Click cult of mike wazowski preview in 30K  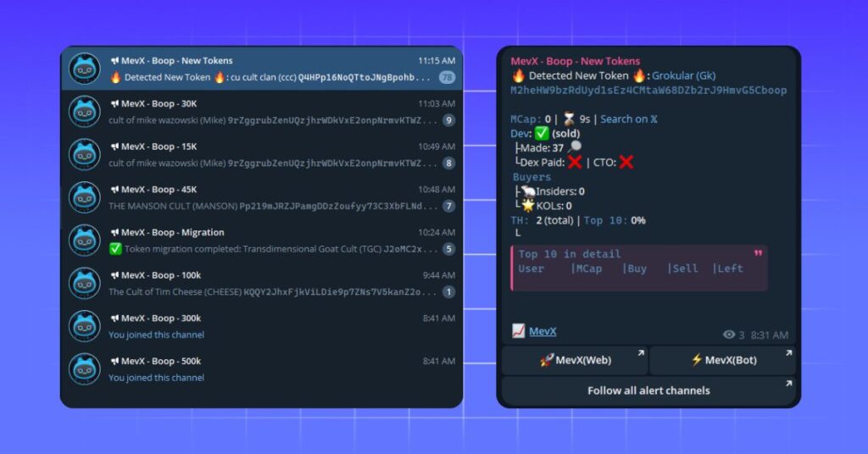[273, 120]
